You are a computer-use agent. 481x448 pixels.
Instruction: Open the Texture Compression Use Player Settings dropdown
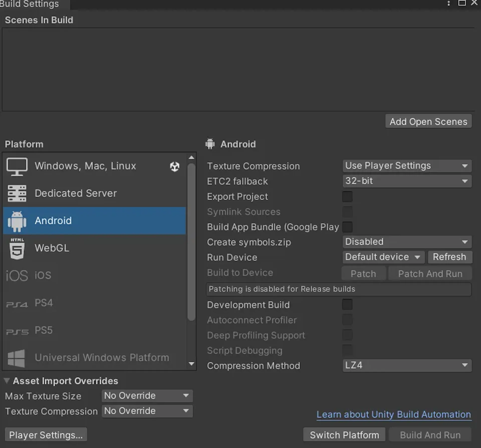(407, 166)
